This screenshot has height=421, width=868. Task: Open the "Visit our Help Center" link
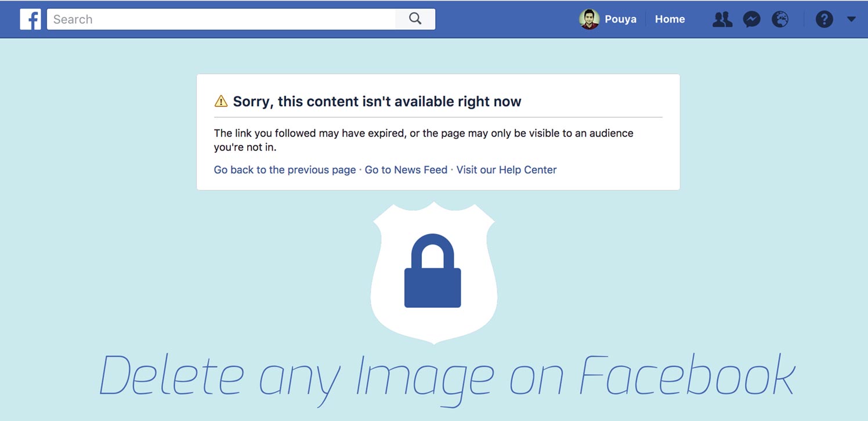(x=506, y=170)
